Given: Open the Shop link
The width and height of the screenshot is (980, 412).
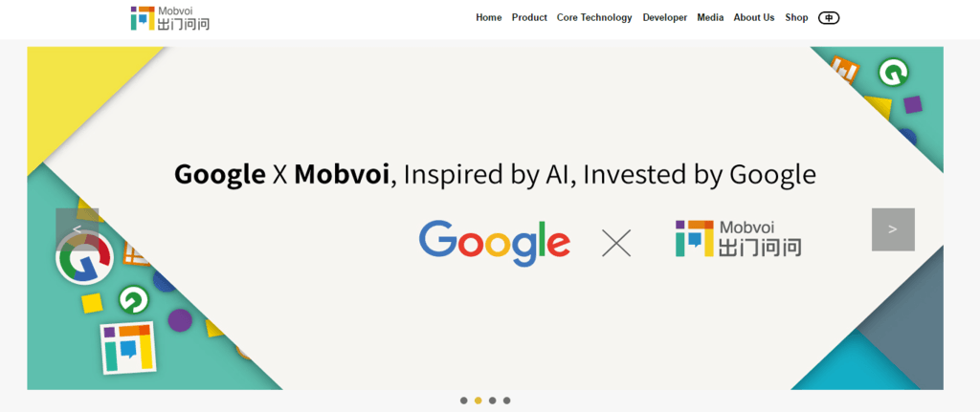Looking at the screenshot, I should [x=796, y=17].
